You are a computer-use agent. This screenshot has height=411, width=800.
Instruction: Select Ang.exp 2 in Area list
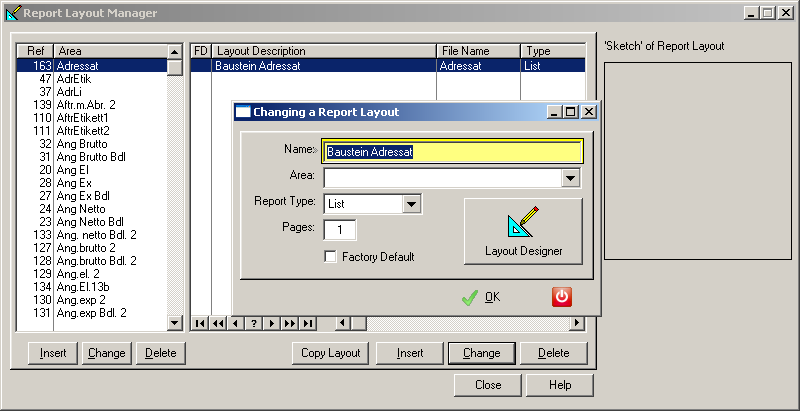pyautogui.click(x=92, y=300)
